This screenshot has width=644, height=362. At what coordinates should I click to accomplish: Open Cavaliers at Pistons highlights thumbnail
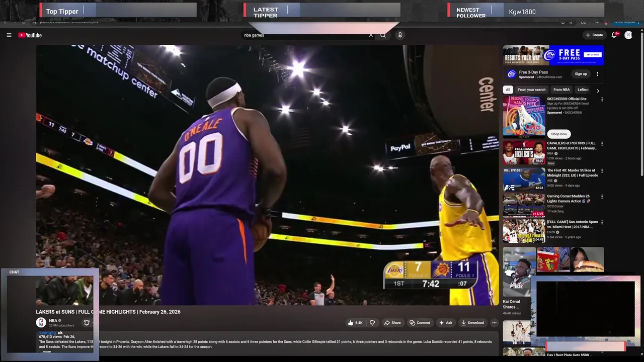pos(524,152)
